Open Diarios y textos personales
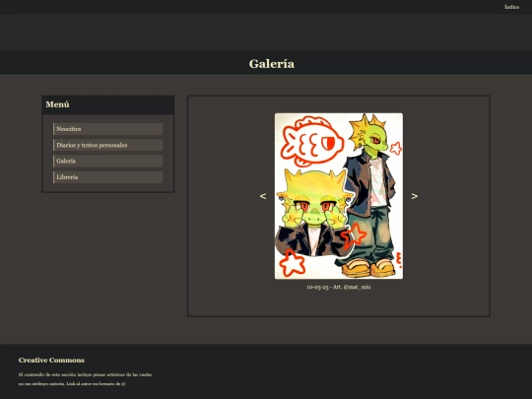Viewport: 532px width, 399px height. click(x=108, y=145)
